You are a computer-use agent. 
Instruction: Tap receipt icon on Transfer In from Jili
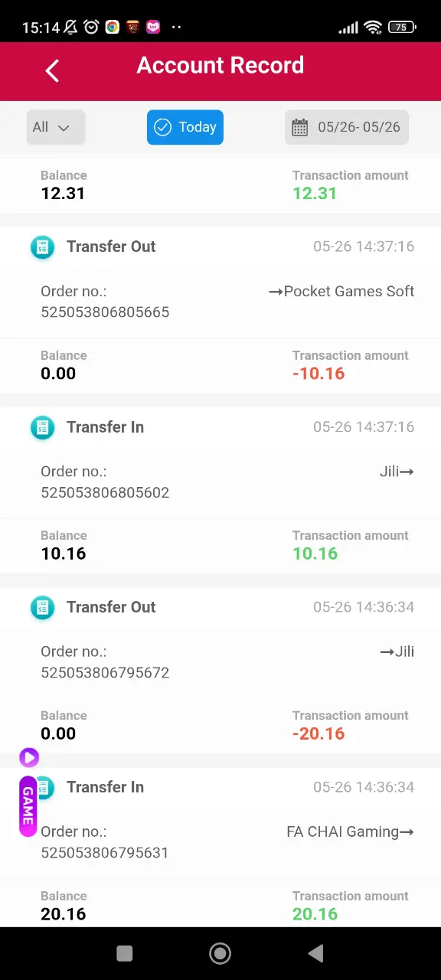pos(42,427)
